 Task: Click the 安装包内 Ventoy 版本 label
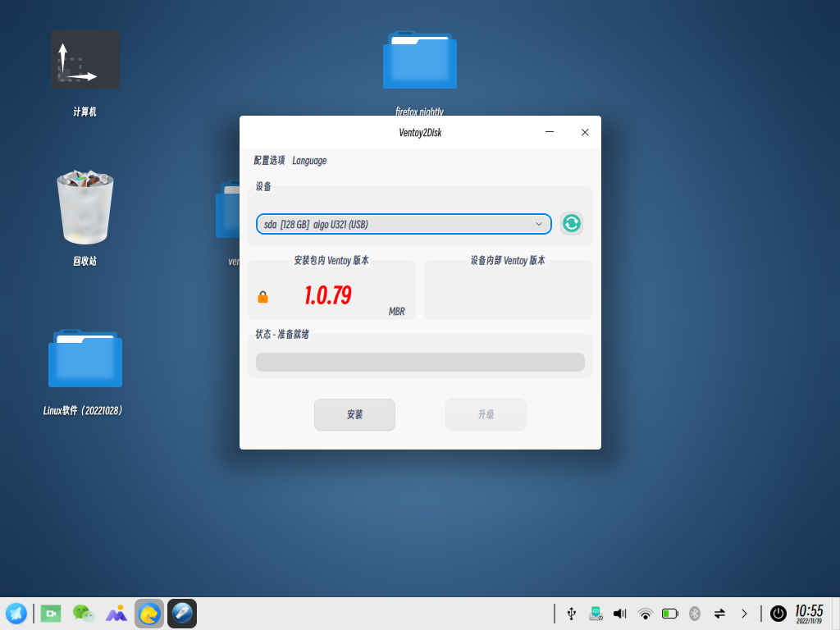click(331, 260)
